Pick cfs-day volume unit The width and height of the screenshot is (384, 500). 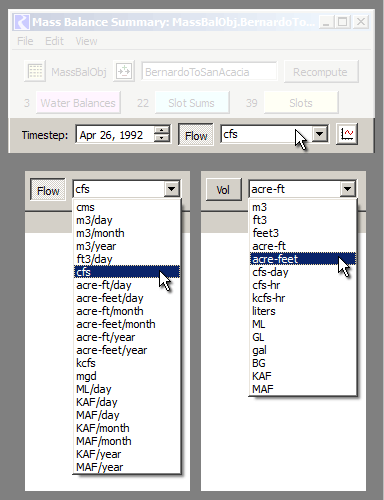pyautogui.click(x=303, y=272)
